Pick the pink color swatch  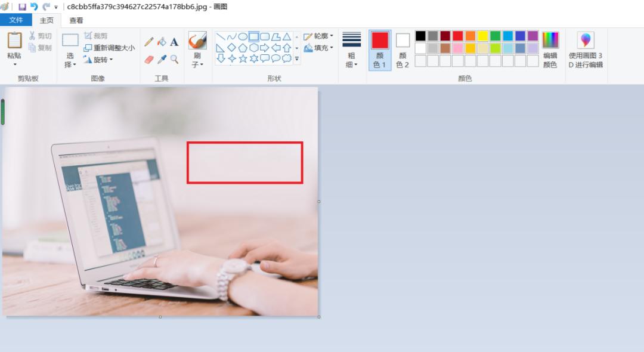(x=458, y=48)
